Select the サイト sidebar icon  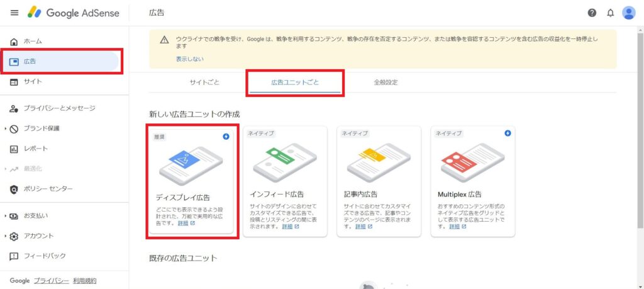14,82
